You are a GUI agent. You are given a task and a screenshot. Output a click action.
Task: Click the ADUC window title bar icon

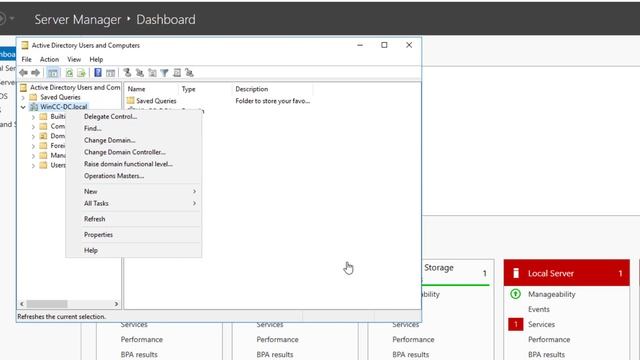tap(25, 45)
